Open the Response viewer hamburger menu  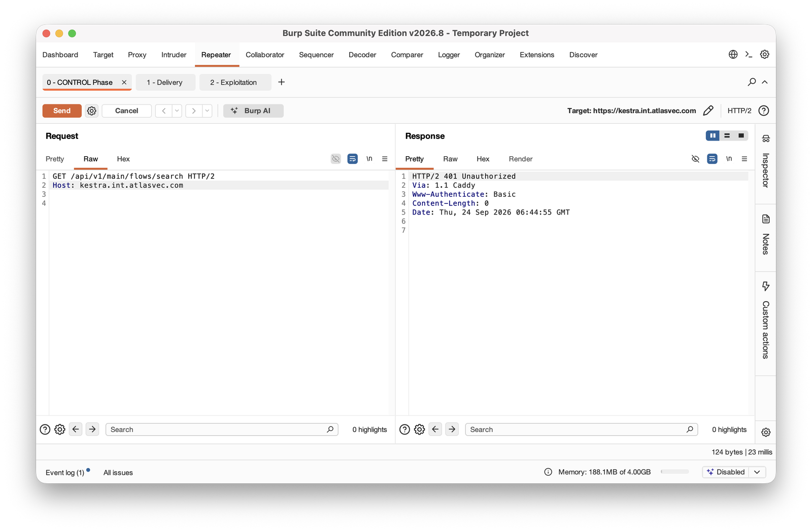[x=745, y=159]
